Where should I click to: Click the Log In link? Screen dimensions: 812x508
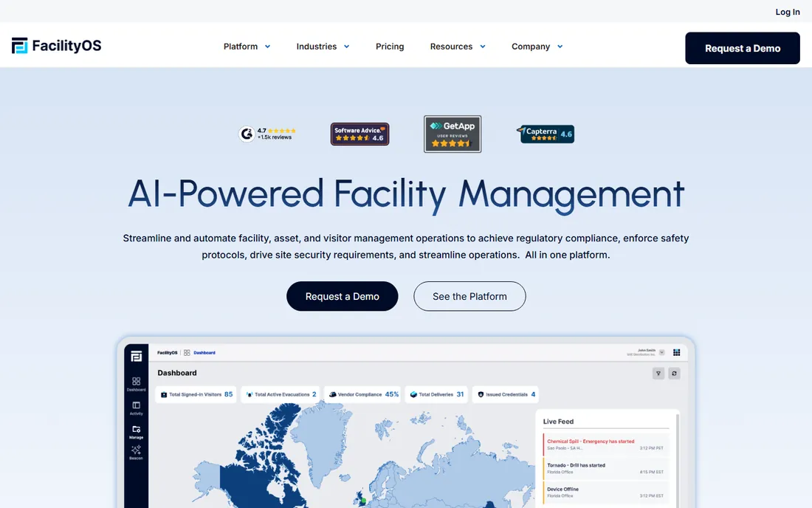click(787, 12)
